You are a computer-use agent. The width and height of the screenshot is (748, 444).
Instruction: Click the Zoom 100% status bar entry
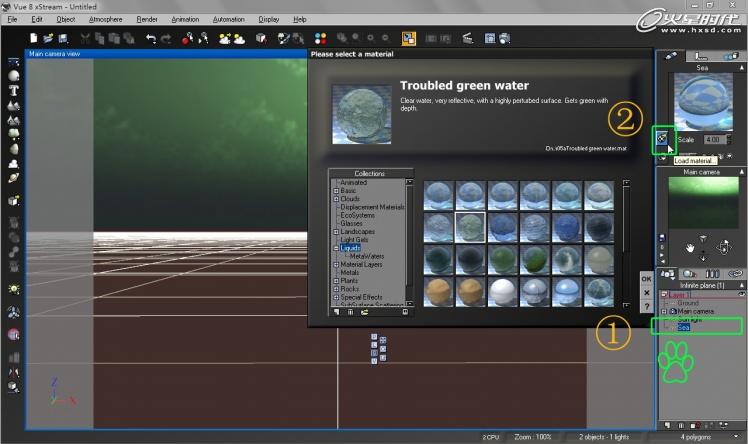coord(532,437)
